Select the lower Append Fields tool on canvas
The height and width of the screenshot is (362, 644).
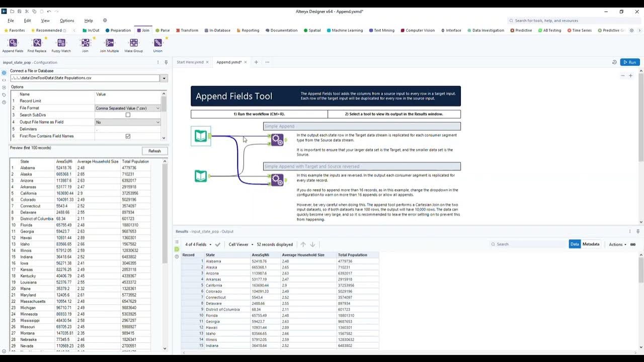click(277, 179)
